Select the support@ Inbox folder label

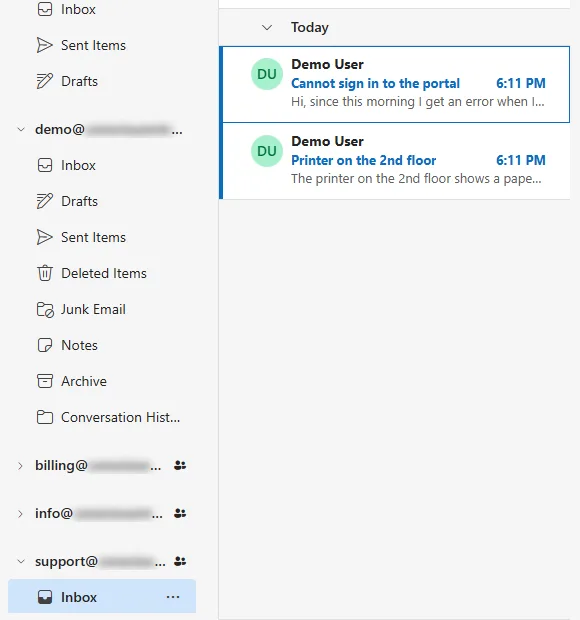point(79,597)
